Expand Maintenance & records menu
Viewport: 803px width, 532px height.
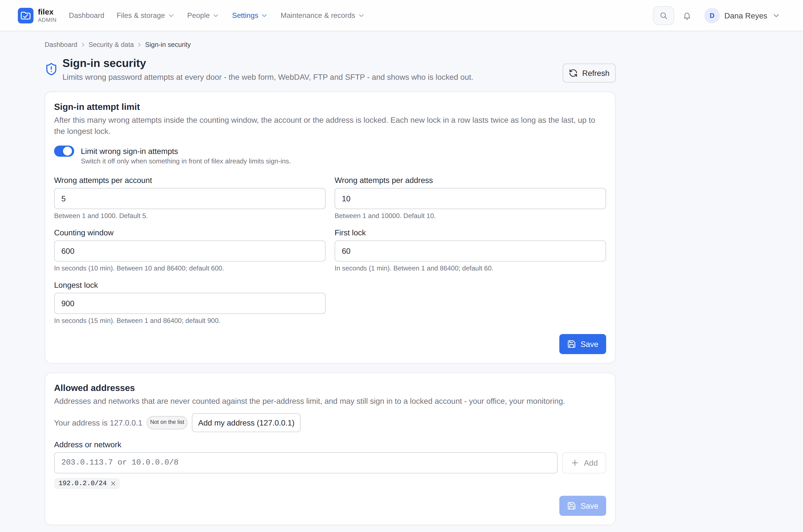[322, 16]
